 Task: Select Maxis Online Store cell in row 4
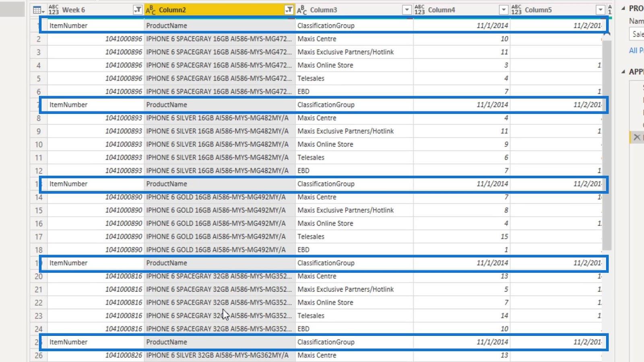pyautogui.click(x=354, y=65)
